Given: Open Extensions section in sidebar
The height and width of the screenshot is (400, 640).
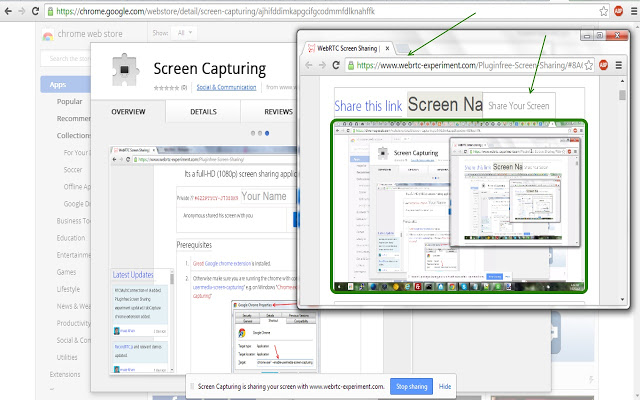Looking at the screenshot, I should pos(65,375).
